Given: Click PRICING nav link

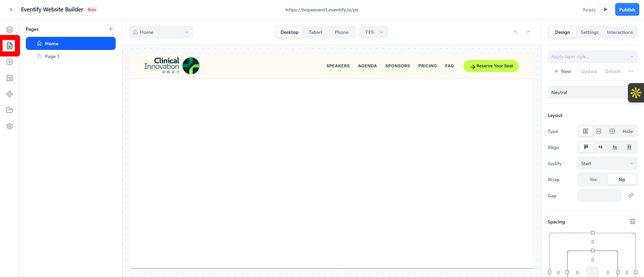Looking at the screenshot, I should [x=428, y=66].
